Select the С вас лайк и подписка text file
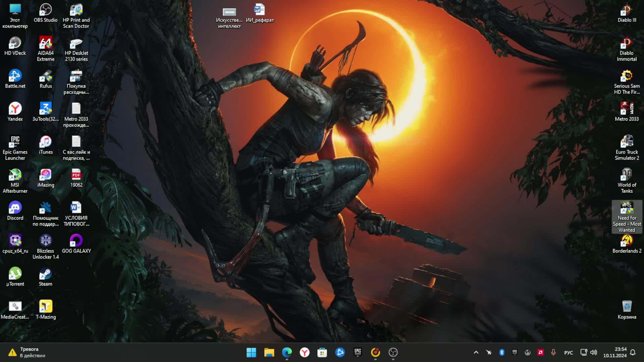Screen dimensions: 644x362 tap(76, 148)
